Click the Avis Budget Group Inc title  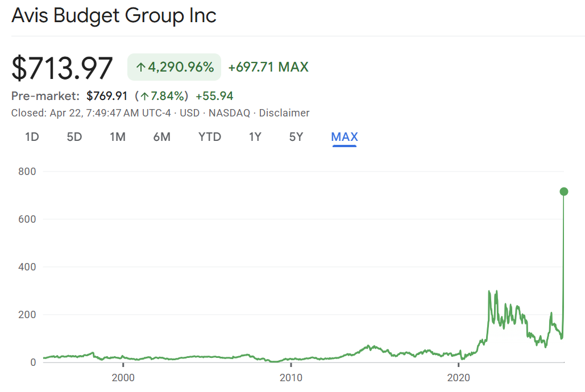[114, 15]
